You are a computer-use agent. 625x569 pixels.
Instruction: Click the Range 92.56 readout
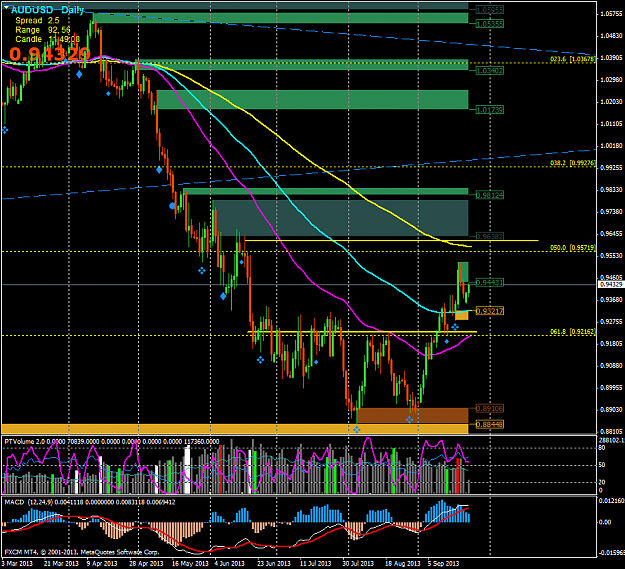[x=43, y=30]
